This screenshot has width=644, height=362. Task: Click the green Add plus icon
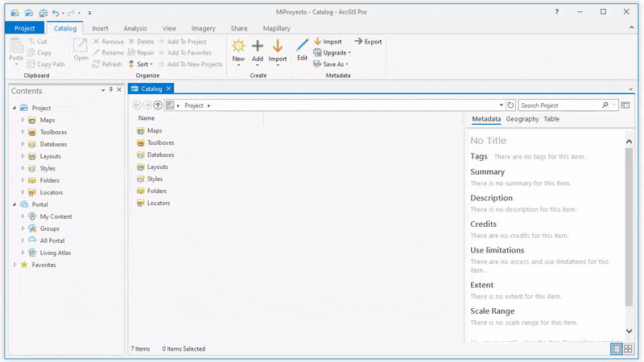tap(258, 46)
